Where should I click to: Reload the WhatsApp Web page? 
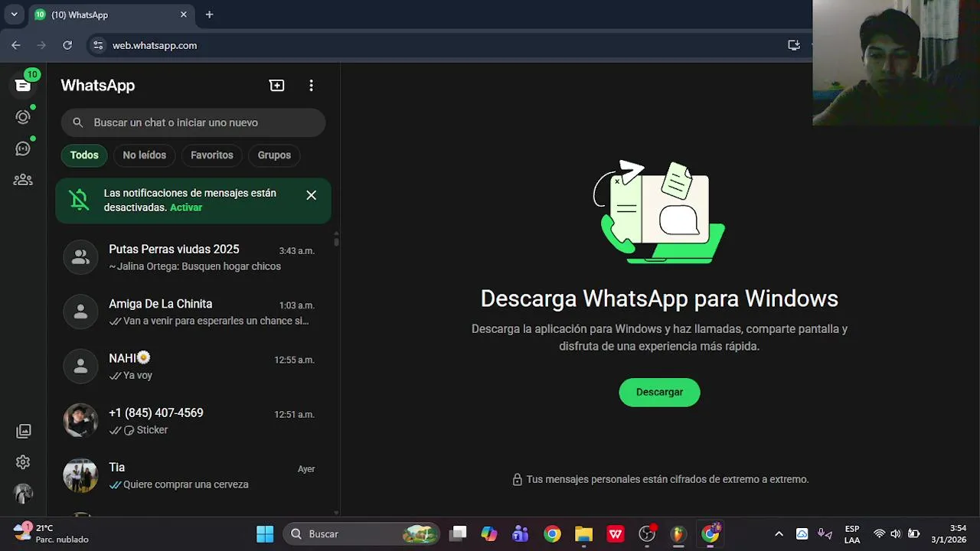[67, 45]
